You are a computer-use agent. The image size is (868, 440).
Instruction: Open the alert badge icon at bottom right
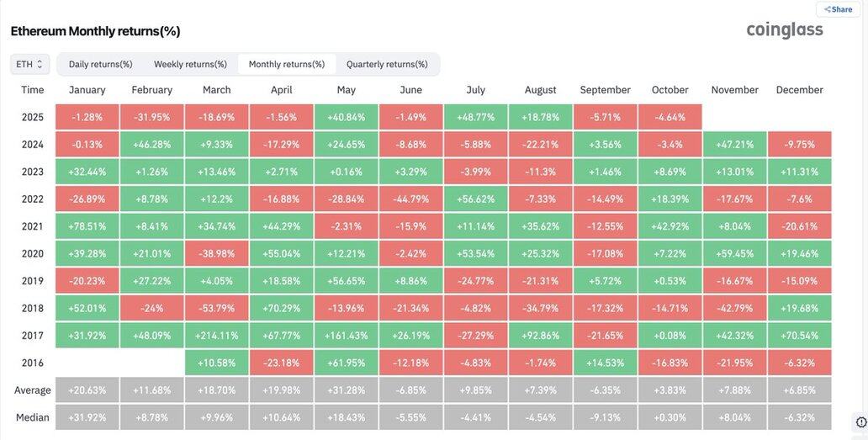(x=860, y=421)
